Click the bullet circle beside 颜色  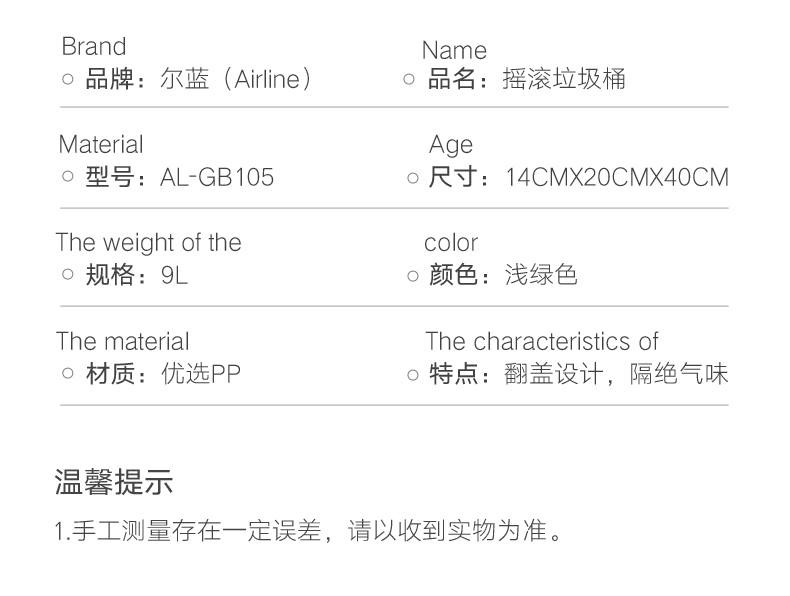pyautogui.click(x=413, y=276)
